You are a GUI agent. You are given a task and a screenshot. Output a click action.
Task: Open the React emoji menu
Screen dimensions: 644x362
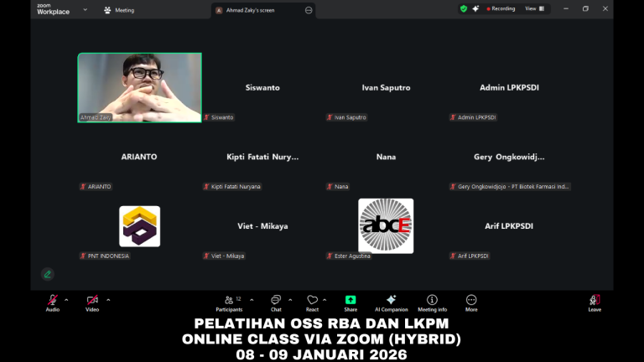click(x=312, y=303)
